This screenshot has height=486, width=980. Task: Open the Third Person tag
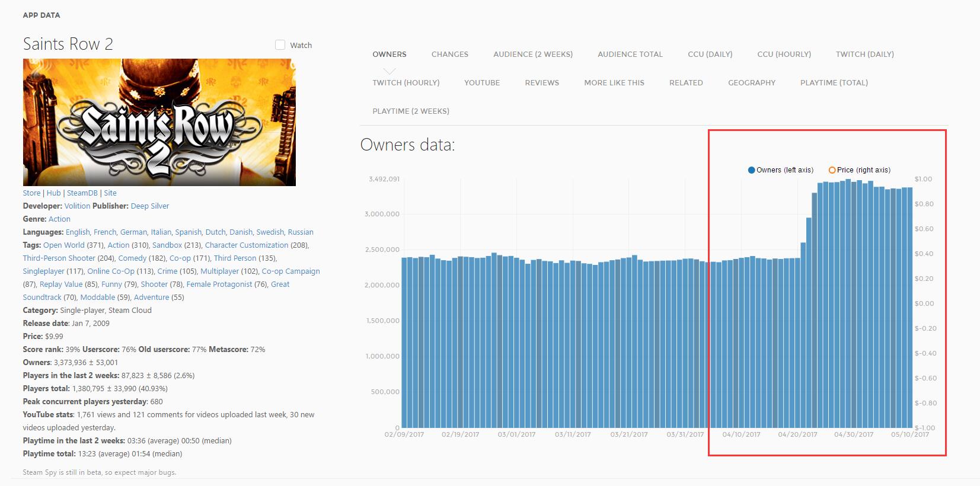235,258
